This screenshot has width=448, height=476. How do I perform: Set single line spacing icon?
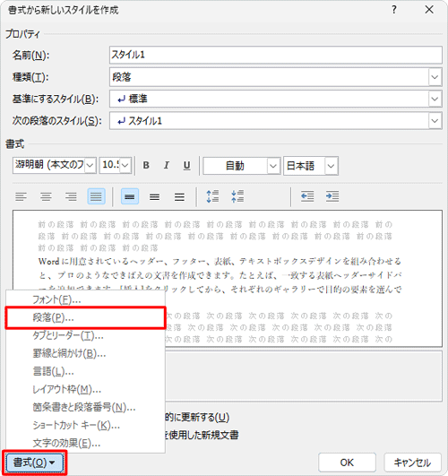pyautogui.click(x=130, y=196)
